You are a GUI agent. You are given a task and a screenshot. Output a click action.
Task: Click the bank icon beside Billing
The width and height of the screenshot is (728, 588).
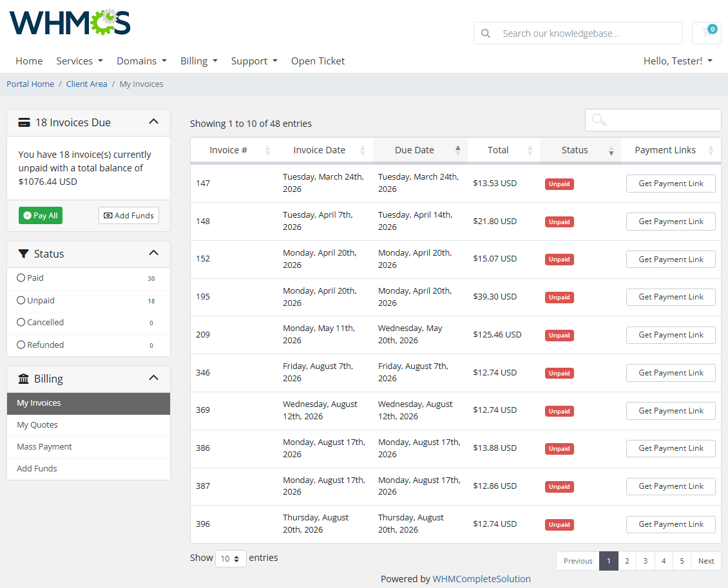23,379
